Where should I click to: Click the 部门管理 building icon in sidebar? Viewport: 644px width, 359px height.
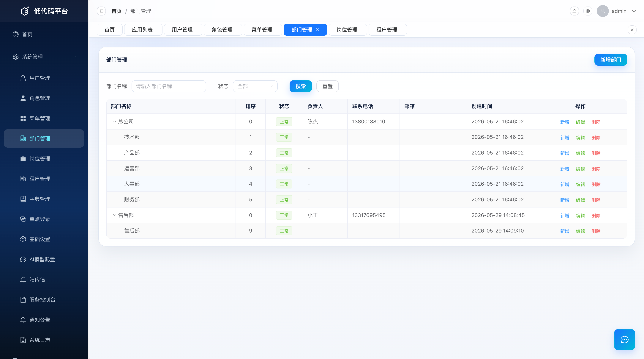point(23,138)
